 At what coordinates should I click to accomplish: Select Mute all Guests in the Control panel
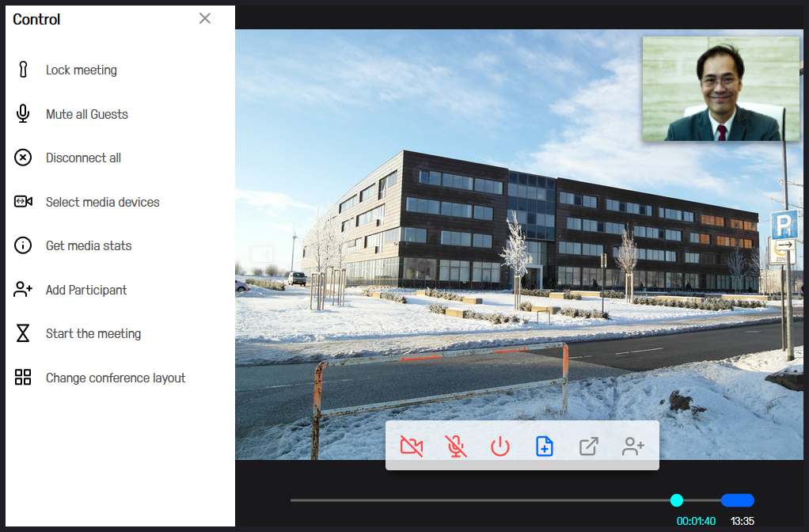click(86, 114)
